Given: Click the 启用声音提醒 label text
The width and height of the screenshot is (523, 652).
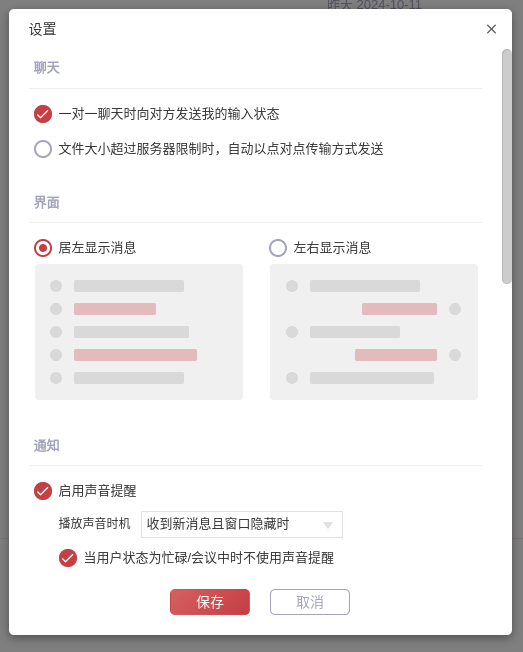Looking at the screenshot, I should 97,491.
